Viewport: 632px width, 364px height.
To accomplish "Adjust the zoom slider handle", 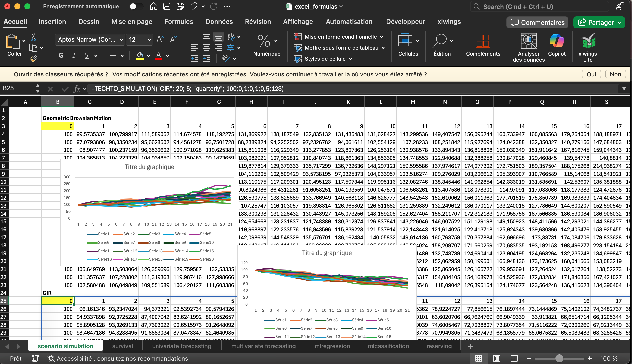I will point(559,358).
